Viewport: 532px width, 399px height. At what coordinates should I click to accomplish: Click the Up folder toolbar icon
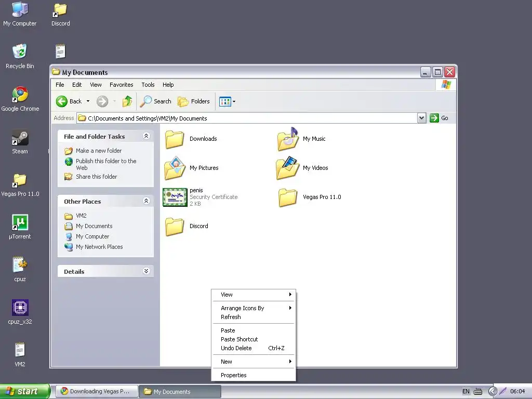[127, 101]
